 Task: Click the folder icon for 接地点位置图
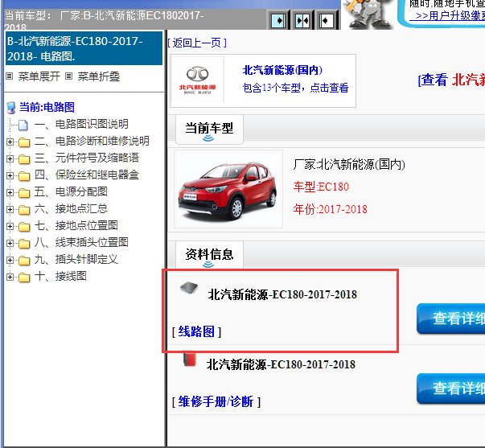point(24,227)
